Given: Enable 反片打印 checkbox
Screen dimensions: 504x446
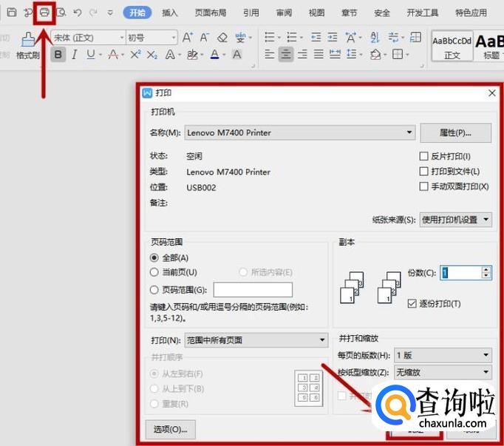Looking at the screenshot, I should [424, 156].
